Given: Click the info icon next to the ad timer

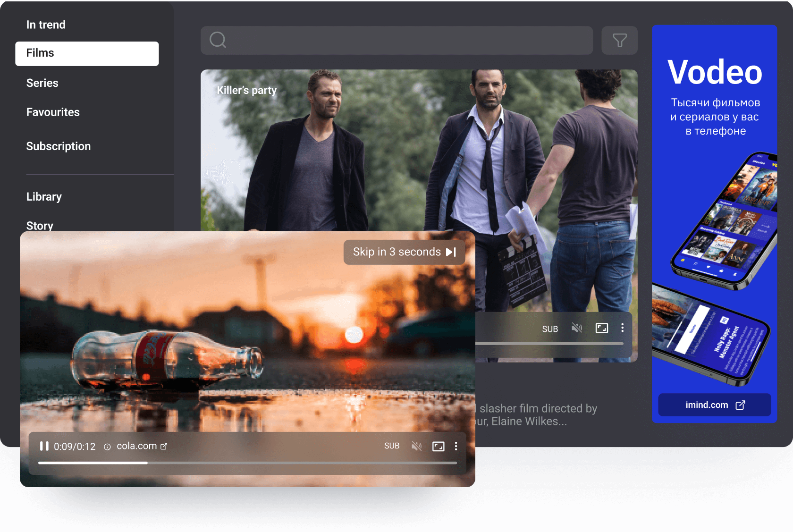Looking at the screenshot, I should 107,447.
